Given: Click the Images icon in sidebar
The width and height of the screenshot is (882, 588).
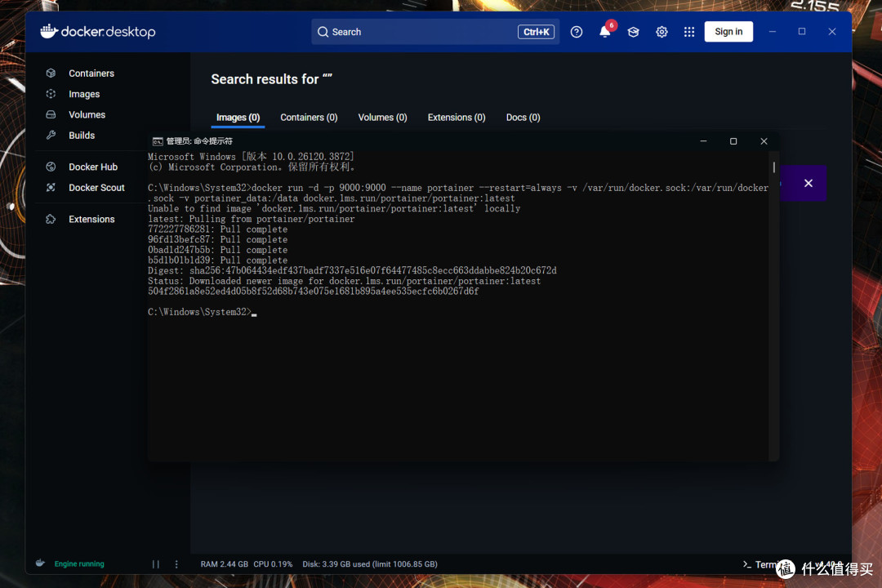Looking at the screenshot, I should coord(51,94).
